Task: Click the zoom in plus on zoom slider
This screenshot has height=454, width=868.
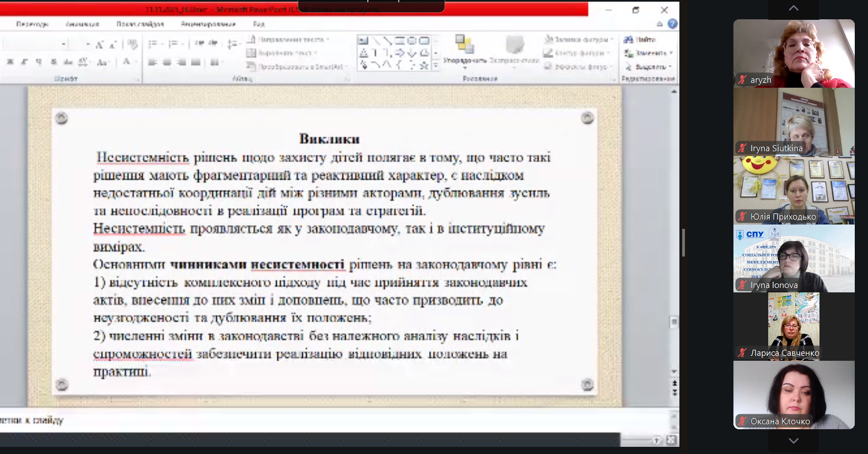Action: (x=657, y=440)
